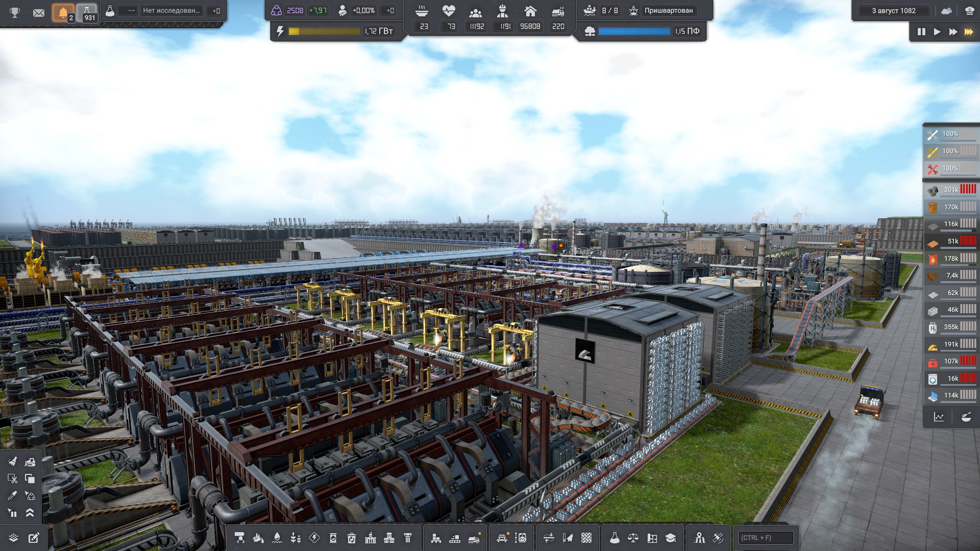The width and height of the screenshot is (980, 551).
Task: Open the trophy achievements icon
Action: [x=15, y=12]
